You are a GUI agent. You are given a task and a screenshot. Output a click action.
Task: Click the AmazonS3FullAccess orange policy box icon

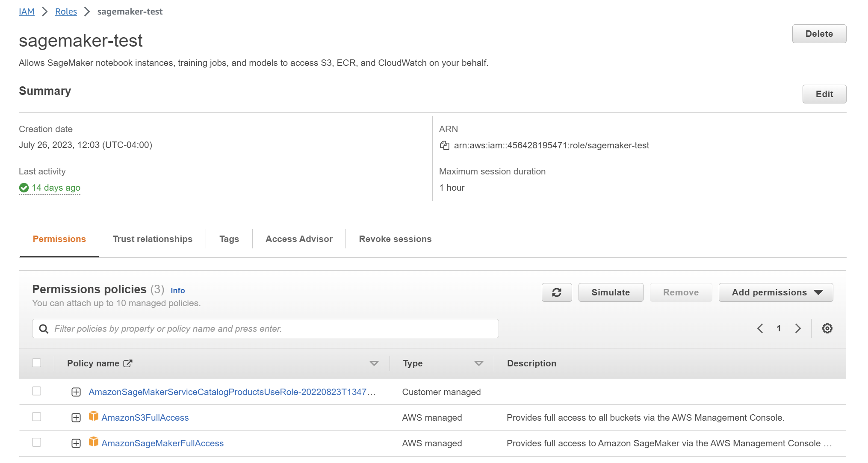94,416
